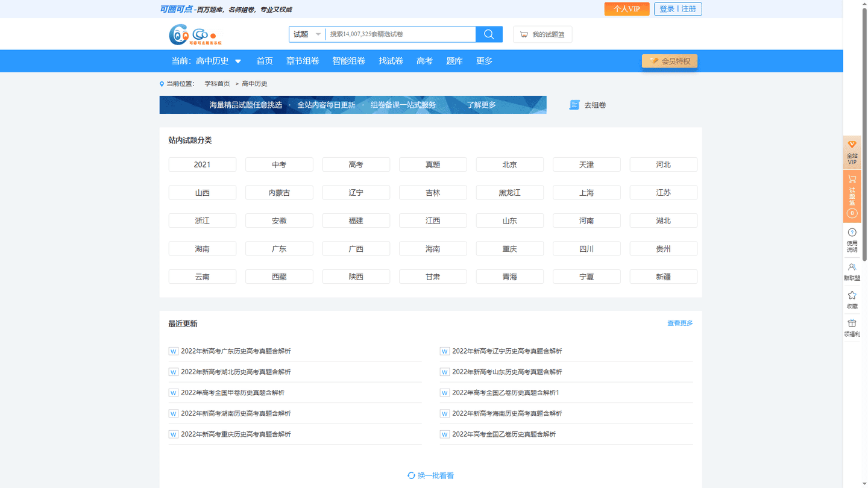Click the Word icon for 广东历史高考真题

(x=174, y=351)
